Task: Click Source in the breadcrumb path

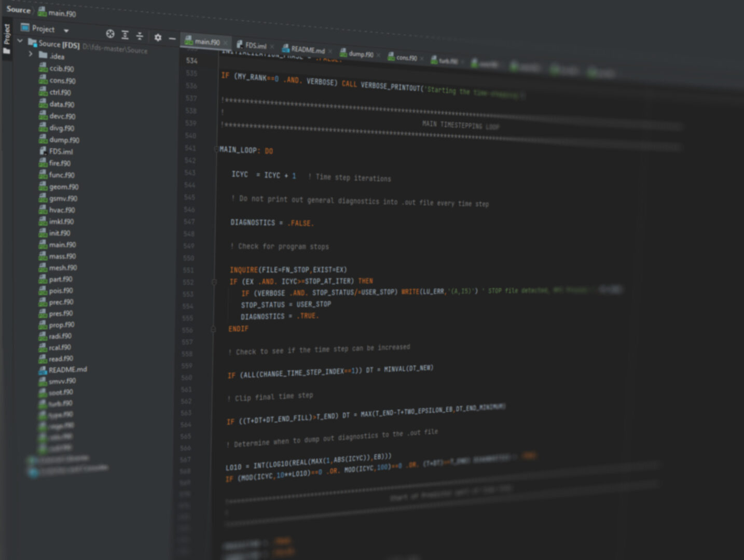Action: pyautogui.click(x=18, y=9)
